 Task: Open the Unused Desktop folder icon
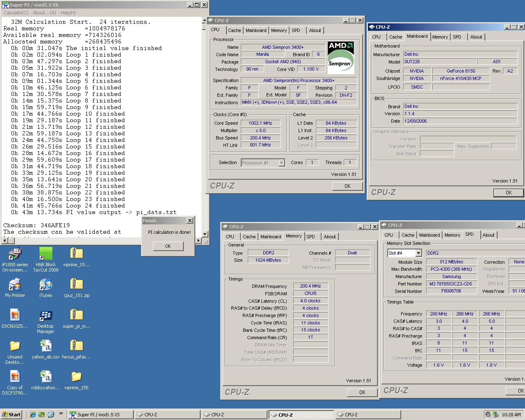coord(15,346)
